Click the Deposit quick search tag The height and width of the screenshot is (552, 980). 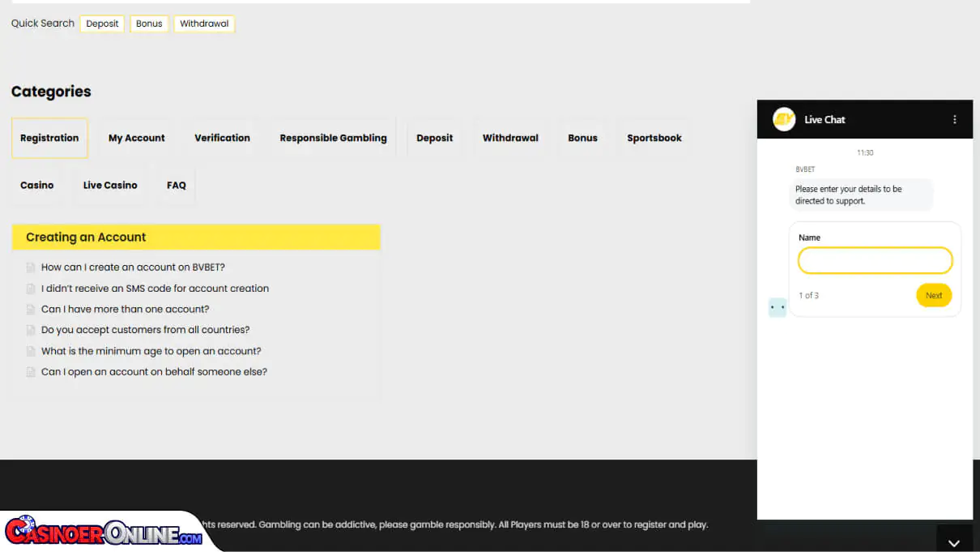(x=102, y=24)
